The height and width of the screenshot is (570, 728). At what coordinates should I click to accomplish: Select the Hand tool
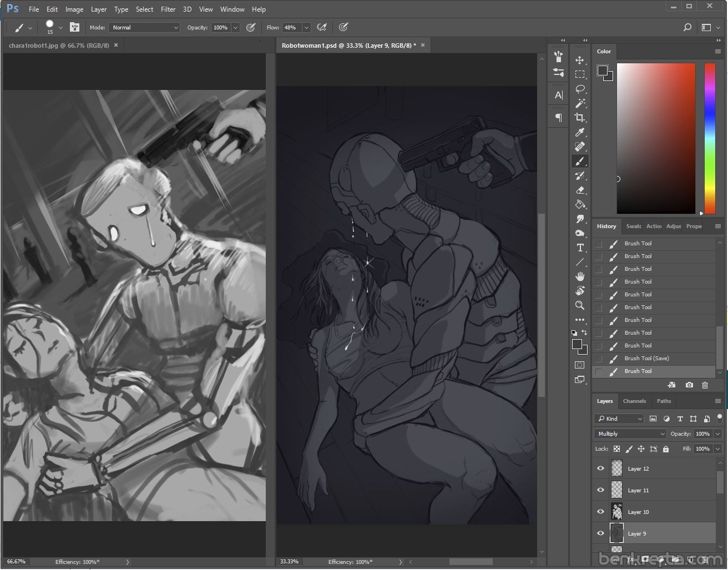580,276
